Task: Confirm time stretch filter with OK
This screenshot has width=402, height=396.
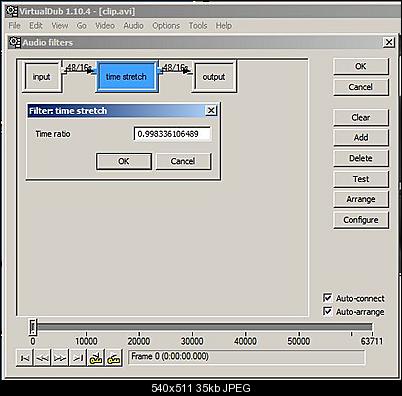Action: pyautogui.click(x=124, y=161)
